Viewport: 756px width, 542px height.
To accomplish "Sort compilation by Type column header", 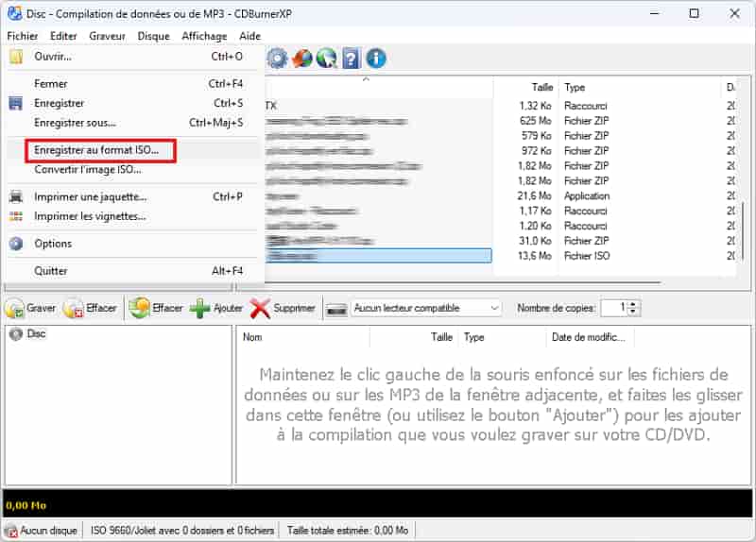I will (x=502, y=337).
